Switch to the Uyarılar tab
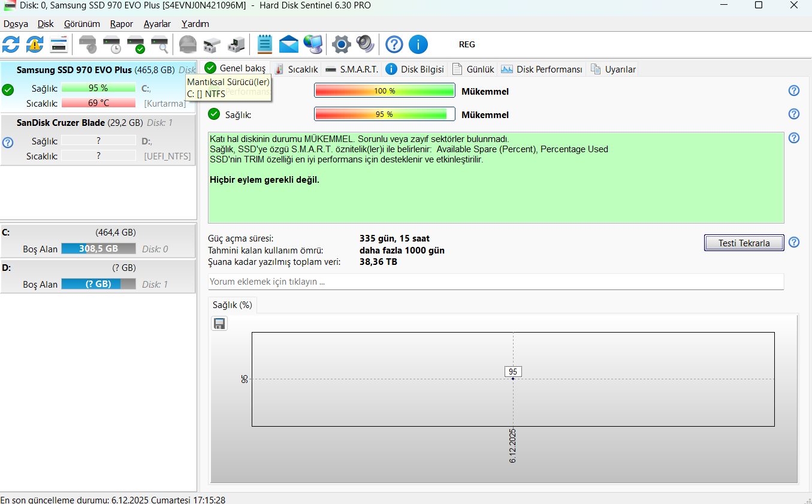The height and width of the screenshot is (504, 812). [613, 69]
